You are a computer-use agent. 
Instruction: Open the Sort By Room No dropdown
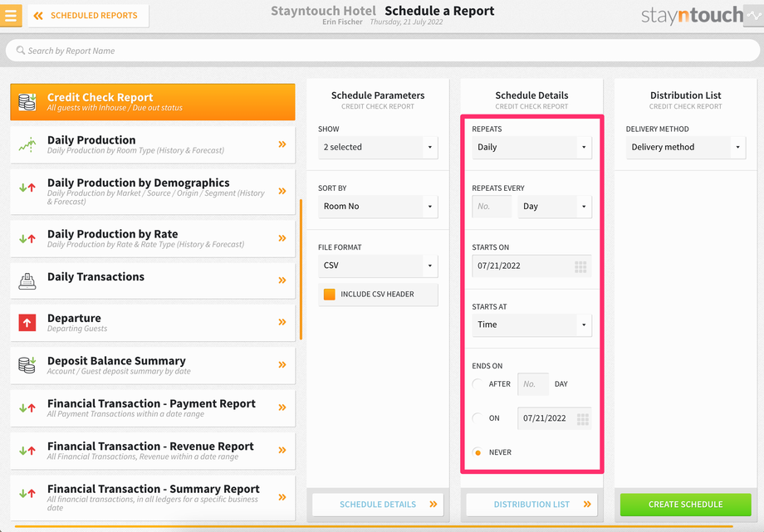[378, 207]
